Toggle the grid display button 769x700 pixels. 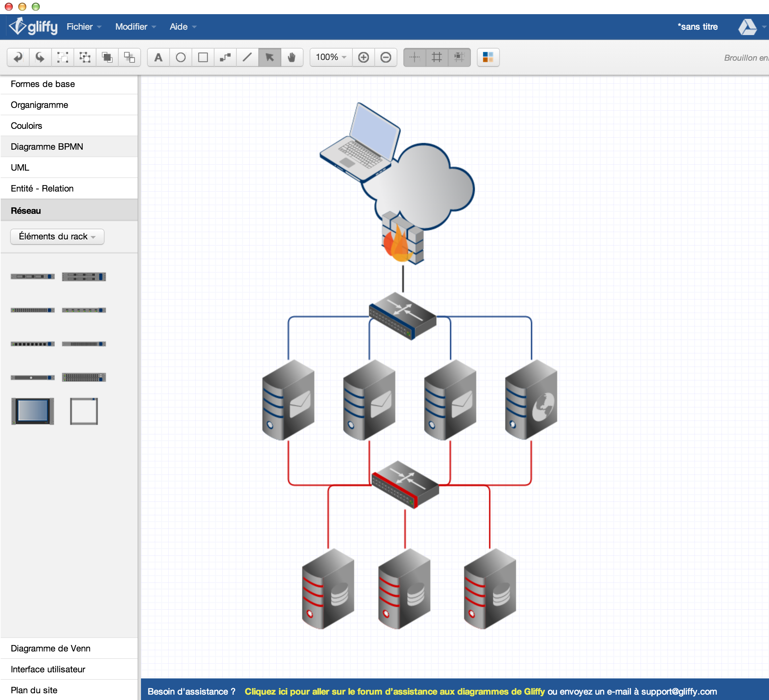pyautogui.click(x=437, y=58)
